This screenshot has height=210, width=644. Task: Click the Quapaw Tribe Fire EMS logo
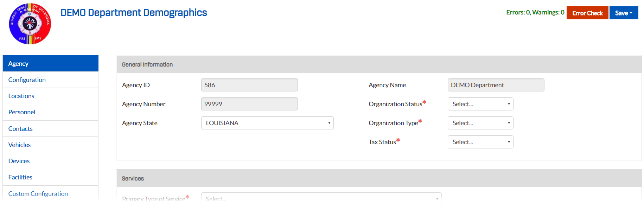[30, 24]
